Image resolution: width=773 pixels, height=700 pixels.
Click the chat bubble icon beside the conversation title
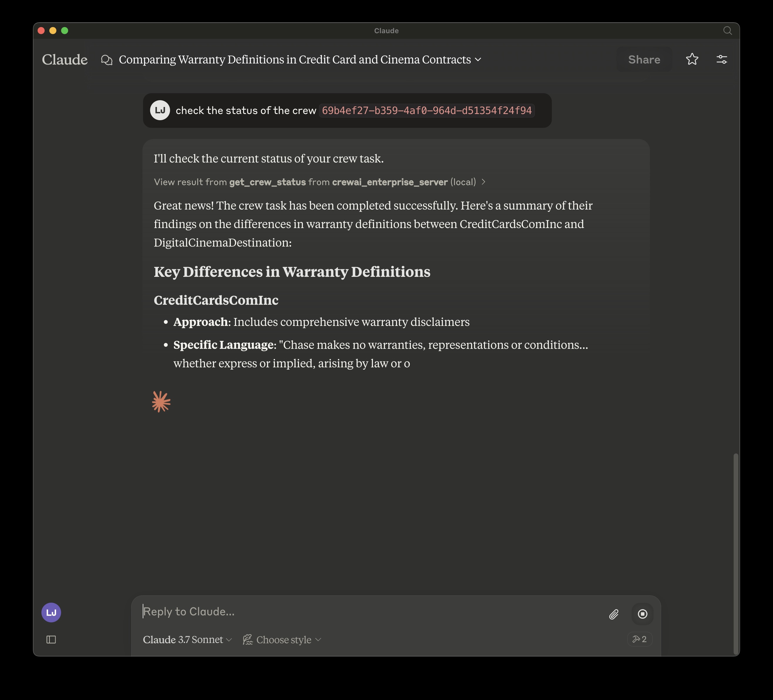tap(107, 60)
